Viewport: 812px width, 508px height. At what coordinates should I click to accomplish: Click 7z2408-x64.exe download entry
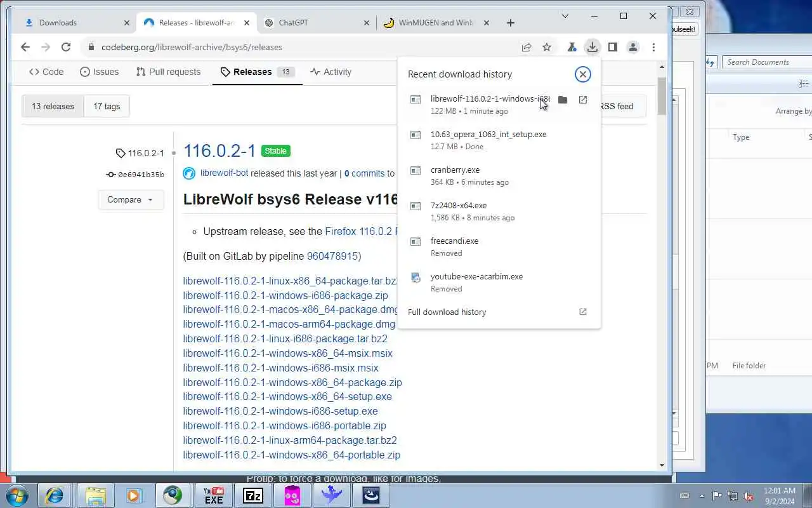click(499, 211)
